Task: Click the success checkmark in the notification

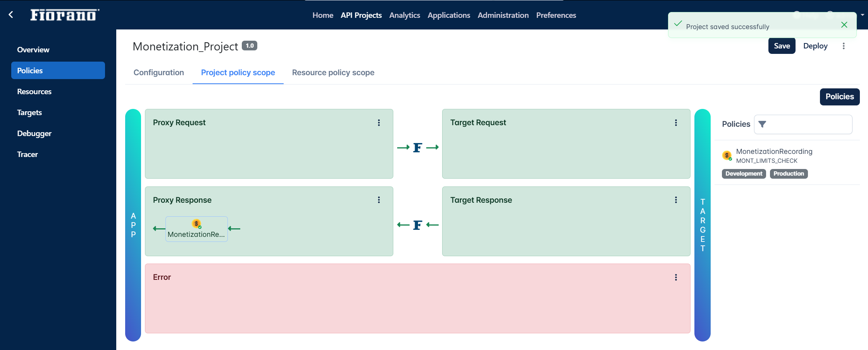Action: (678, 24)
